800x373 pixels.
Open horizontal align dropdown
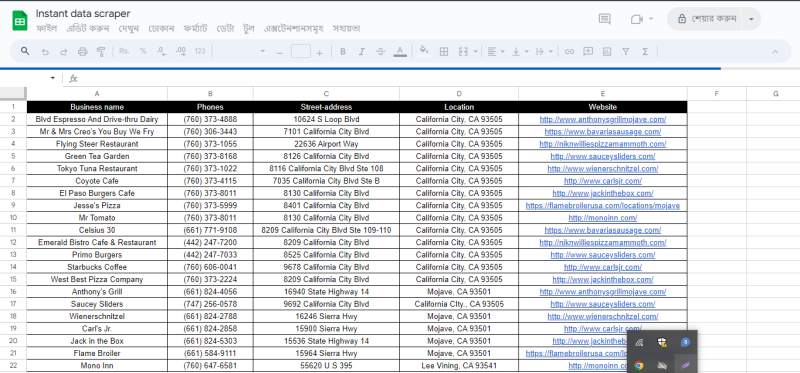coord(496,52)
